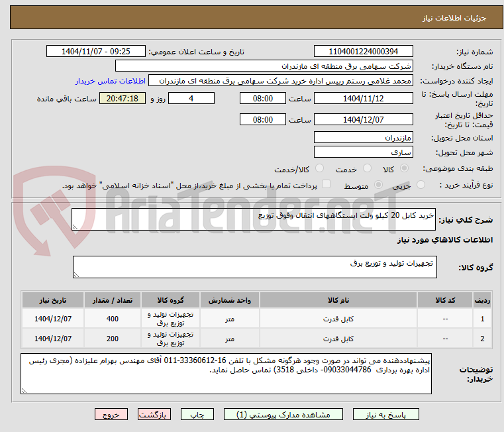Open مشاهده مدارک پیوستی (1) button

click(x=283, y=414)
